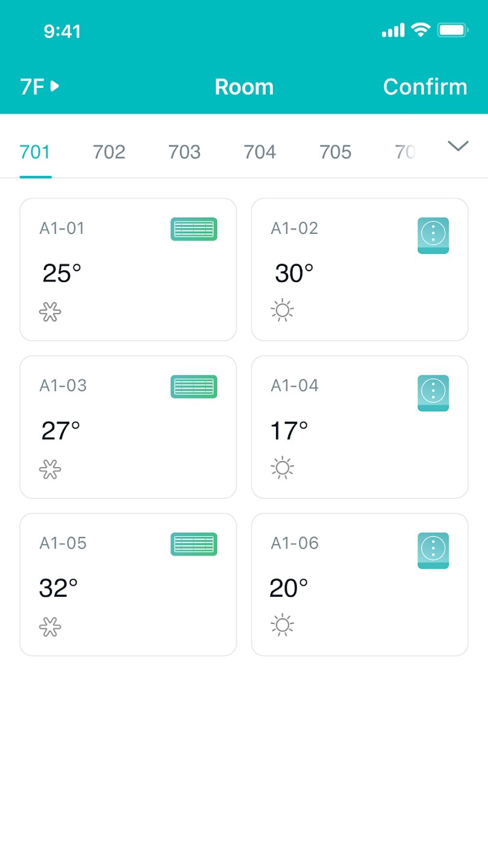Tap the thermostat panel icon on A1-02
The height and width of the screenshot is (868, 488).
coord(433,235)
